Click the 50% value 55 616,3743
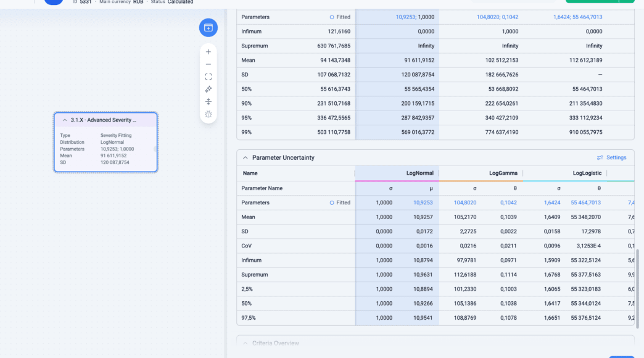The width and height of the screenshot is (644, 358). click(x=335, y=89)
